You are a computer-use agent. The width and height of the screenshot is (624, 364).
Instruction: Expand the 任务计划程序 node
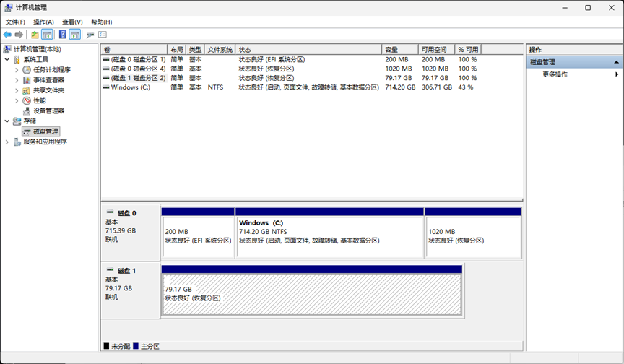click(17, 69)
